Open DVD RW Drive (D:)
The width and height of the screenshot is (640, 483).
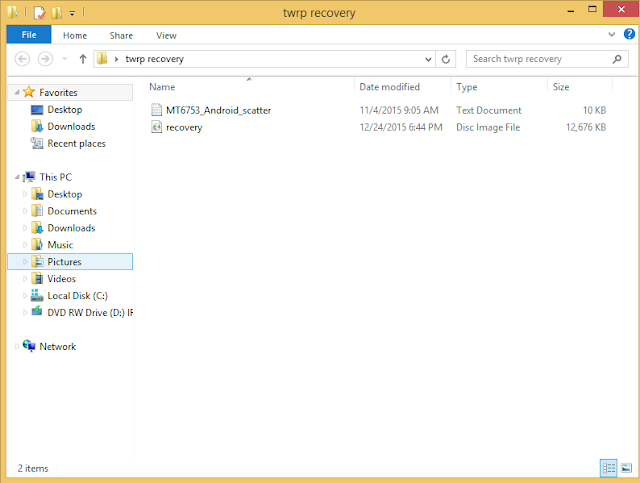[x=90, y=313]
